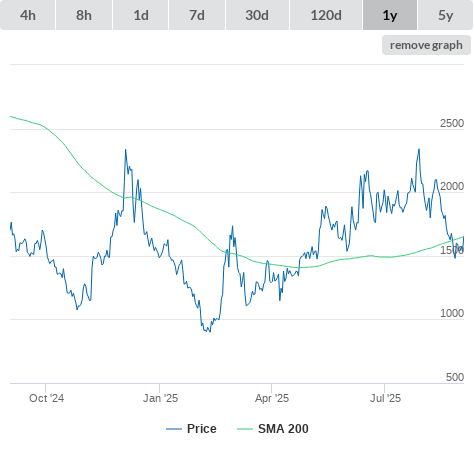474x455 pixels.
Task: Click the 500 y-axis value
Action: point(455,377)
